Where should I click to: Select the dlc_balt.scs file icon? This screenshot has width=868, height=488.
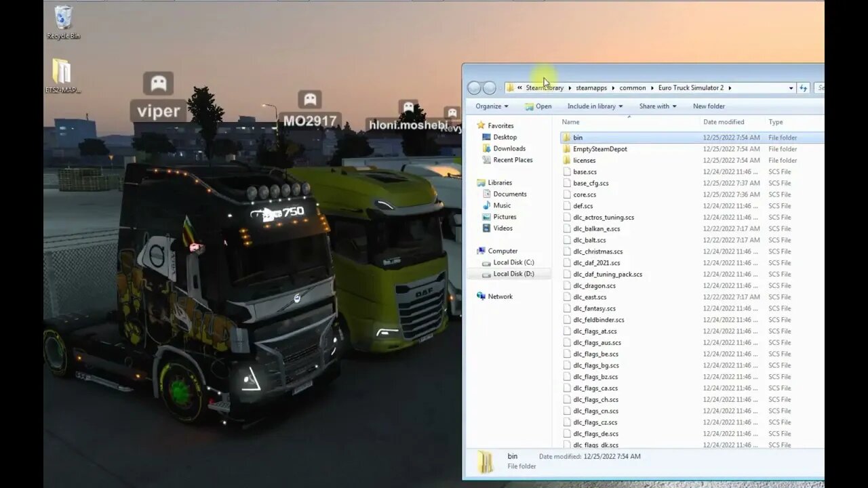(566, 241)
